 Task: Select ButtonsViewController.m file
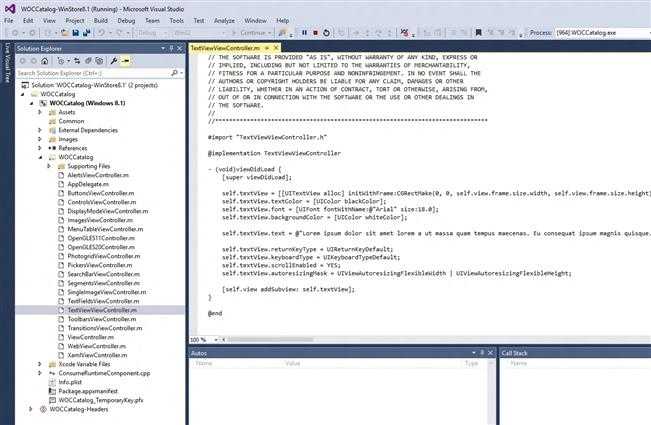(101, 193)
